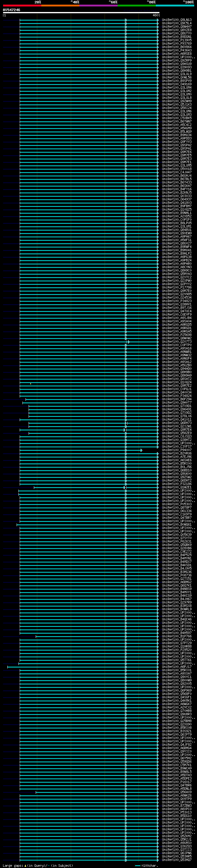The width and height of the screenshot is (197, 868).
Task: Open hit UniRef100_Q9LN13
Action: [177, 20]
